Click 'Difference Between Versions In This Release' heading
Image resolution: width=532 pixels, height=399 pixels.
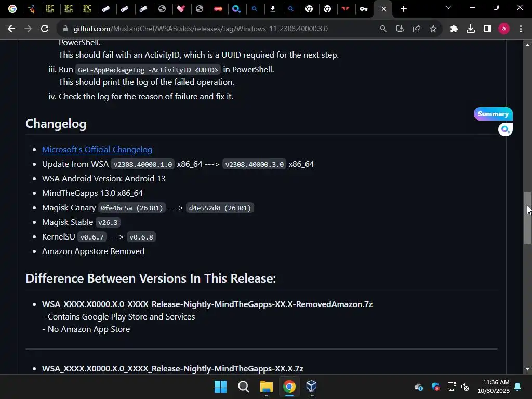point(151,278)
